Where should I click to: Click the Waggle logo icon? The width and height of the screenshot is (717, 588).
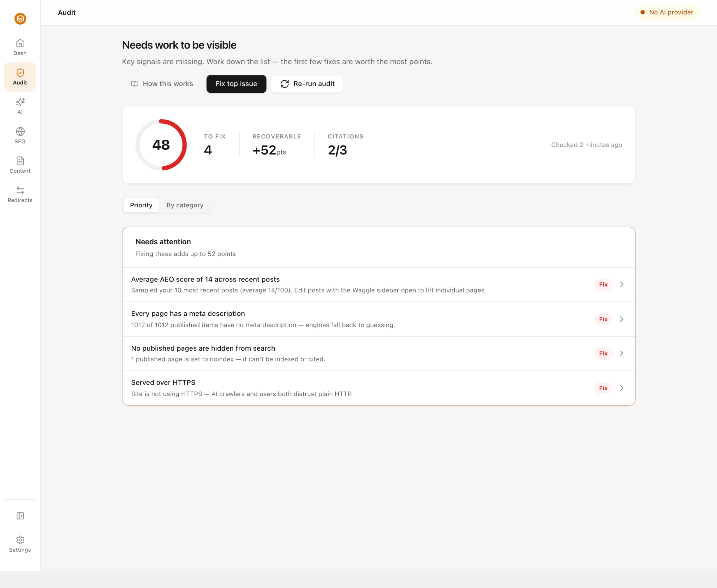20,19
